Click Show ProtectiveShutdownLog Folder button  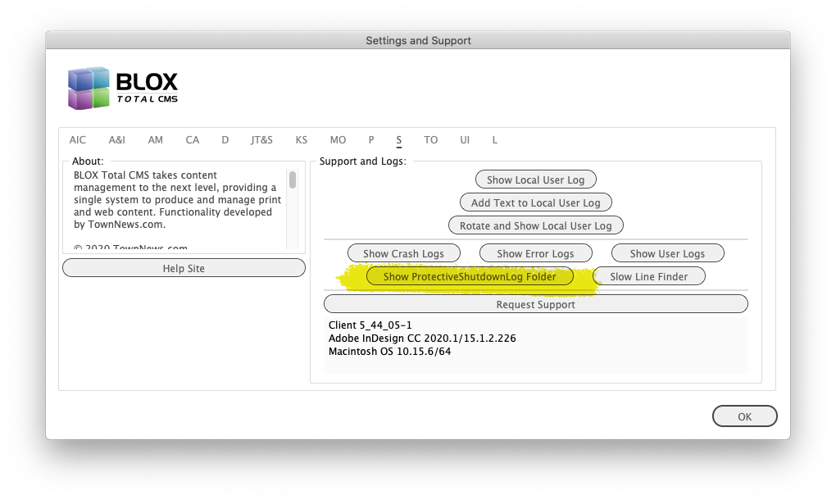(x=470, y=276)
